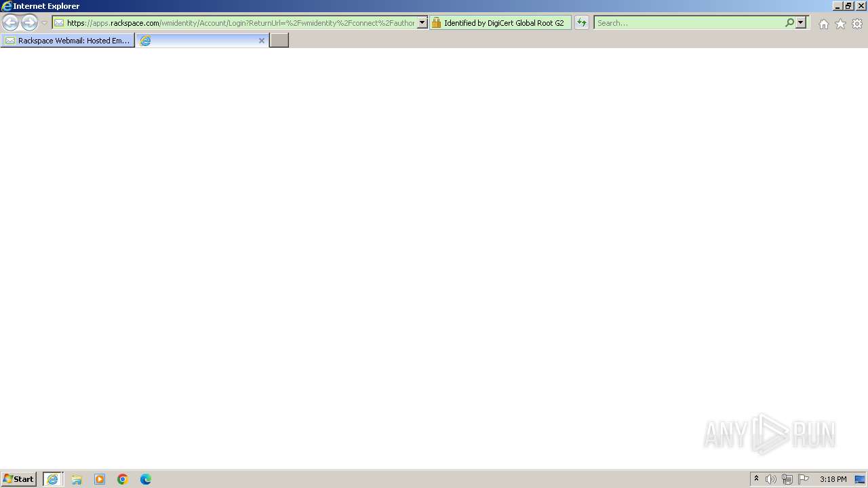Open the volume speaker tray icon
This screenshot has height=488, width=868.
tap(771, 479)
